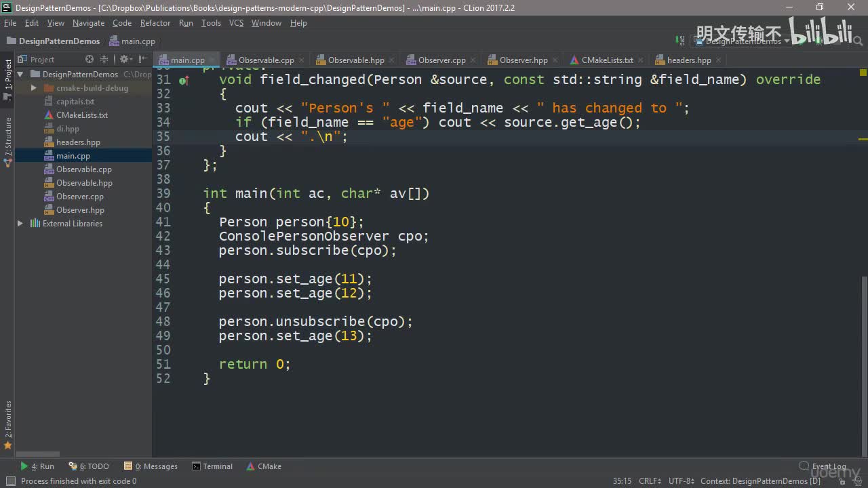The height and width of the screenshot is (488, 868).
Task: Click the cmake-build-debug folder icon
Action: coord(49,88)
